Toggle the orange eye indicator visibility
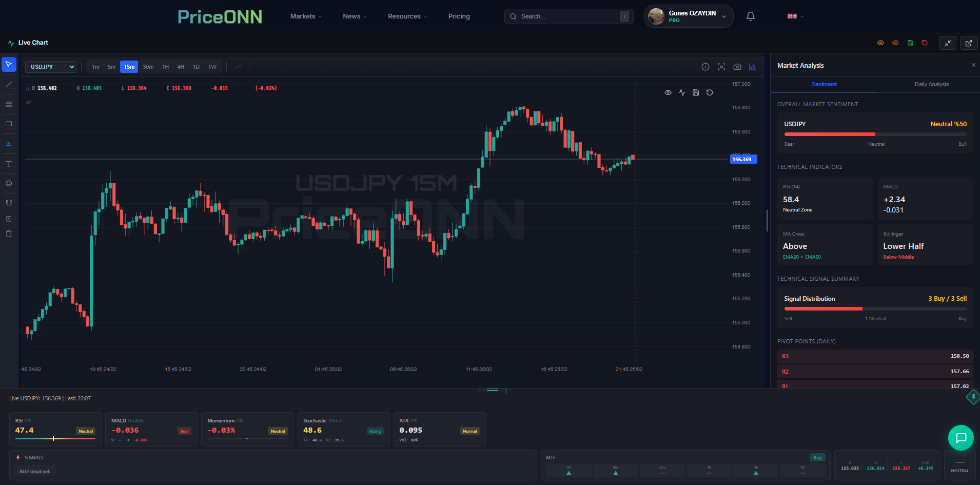This screenshot has width=980, height=485. click(x=896, y=43)
